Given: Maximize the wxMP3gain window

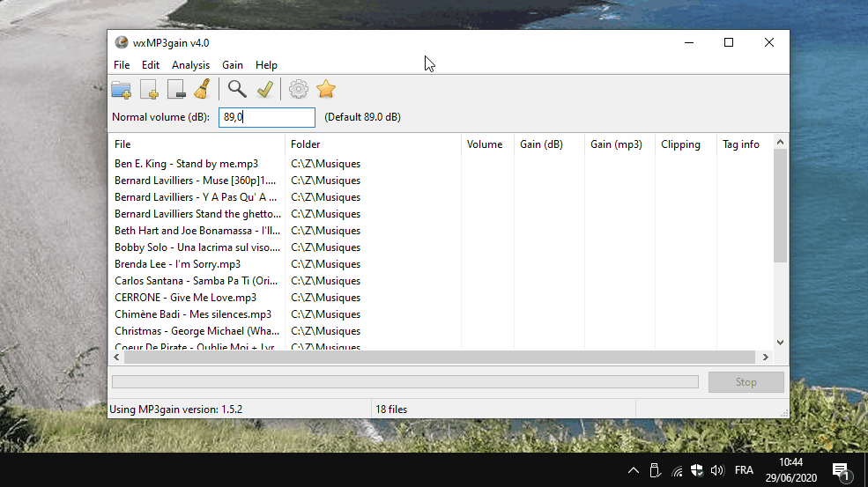Looking at the screenshot, I should pos(729,42).
